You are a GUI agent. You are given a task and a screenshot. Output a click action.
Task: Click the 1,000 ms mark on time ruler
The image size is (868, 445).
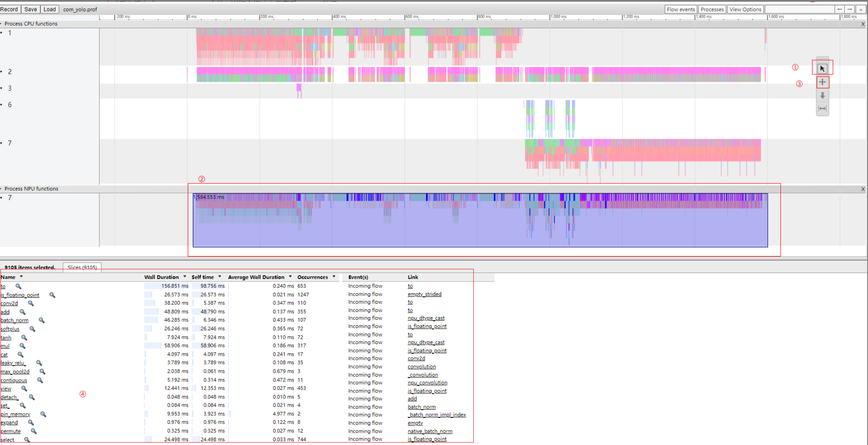pyautogui.click(x=558, y=17)
